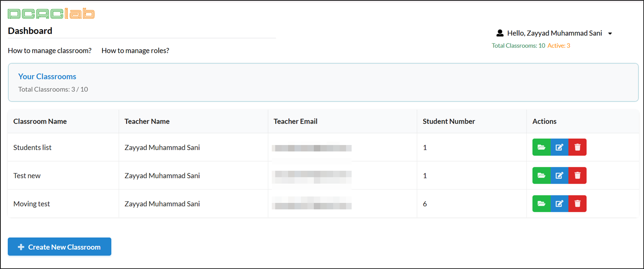
Task: Open the "Students list" classroom folder
Action: pos(541,147)
